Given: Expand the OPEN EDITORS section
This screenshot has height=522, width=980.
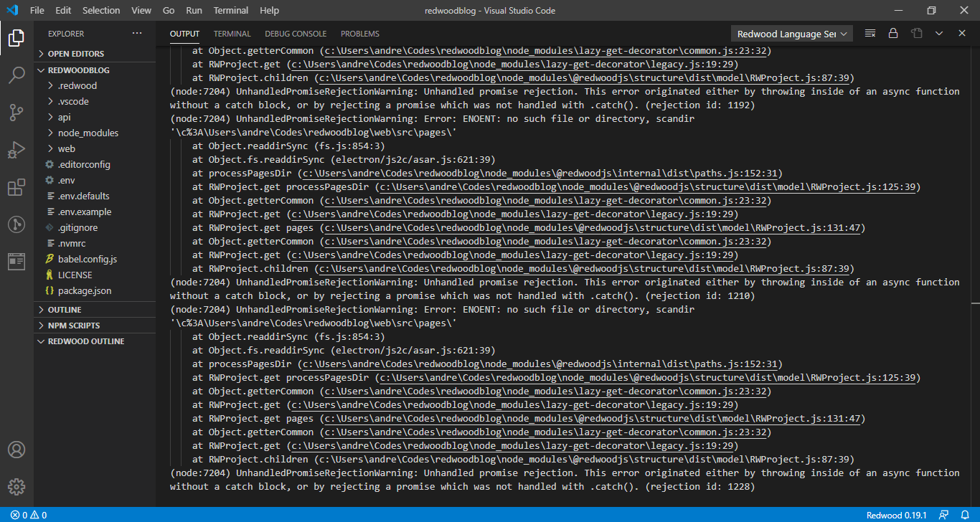Looking at the screenshot, I should tap(95, 54).
